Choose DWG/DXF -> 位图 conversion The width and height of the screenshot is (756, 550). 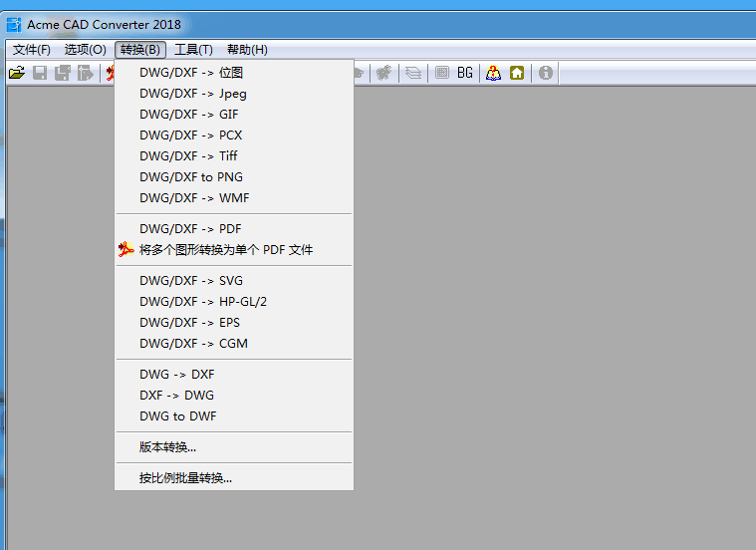tap(234, 73)
